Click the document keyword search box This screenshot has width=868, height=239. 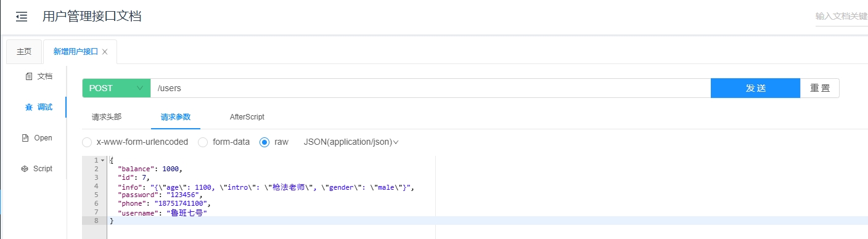coord(841,17)
